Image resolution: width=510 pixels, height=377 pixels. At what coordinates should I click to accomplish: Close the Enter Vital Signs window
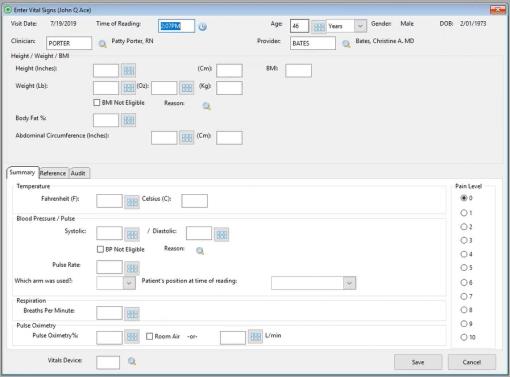click(497, 10)
